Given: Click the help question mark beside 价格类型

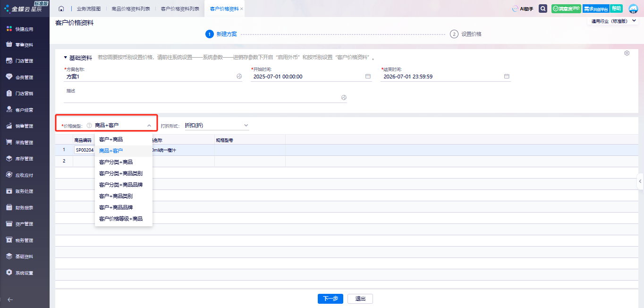Looking at the screenshot, I should [89, 126].
